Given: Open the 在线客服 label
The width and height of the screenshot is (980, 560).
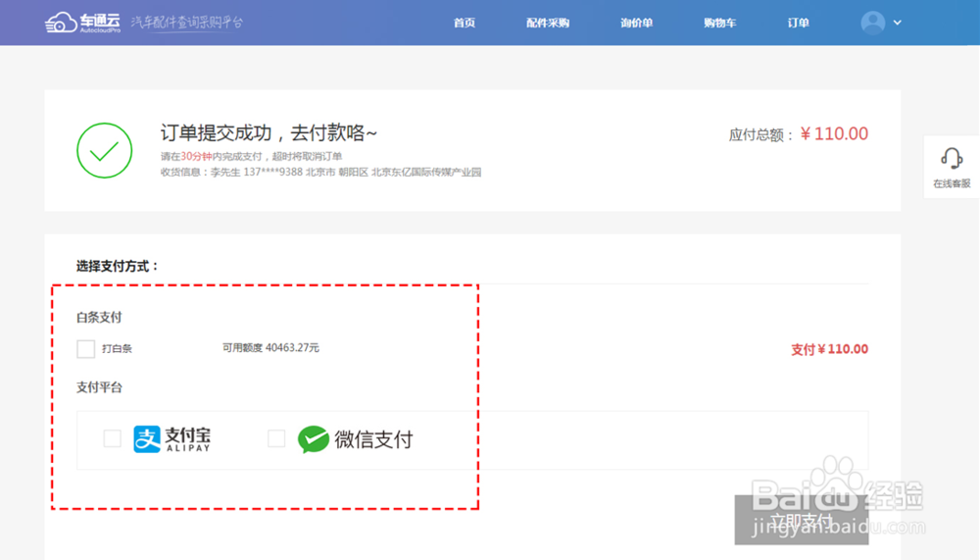Looking at the screenshot, I should coord(952,183).
